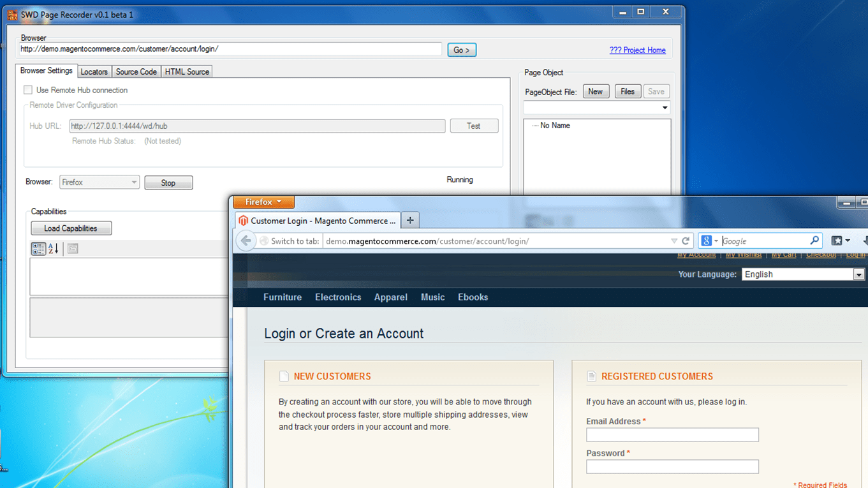Switch property grid to Categorized view
The height and width of the screenshot is (488, 868).
point(38,249)
